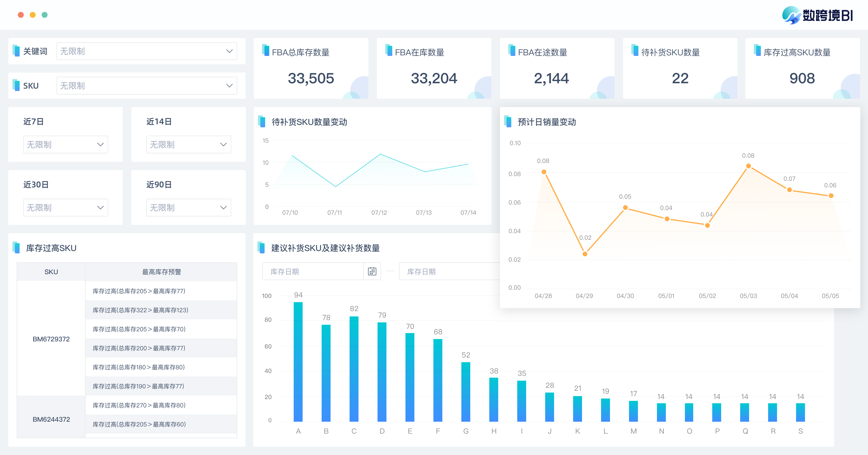Click the 04/29 low point 0.02

click(x=585, y=254)
